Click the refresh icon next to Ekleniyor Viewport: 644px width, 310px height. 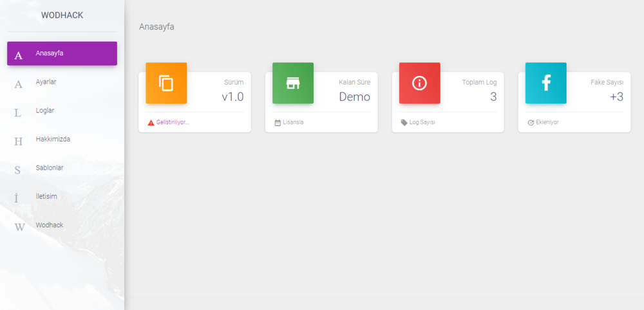[531, 123]
